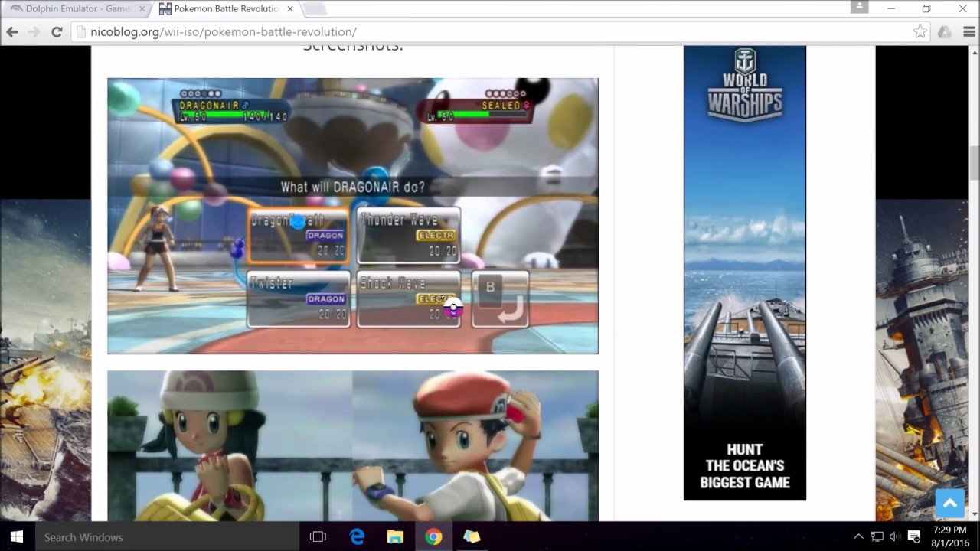Click the Google Drive extension icon
The width and height of the screenshot is (980, 551).
click(944, 31)
